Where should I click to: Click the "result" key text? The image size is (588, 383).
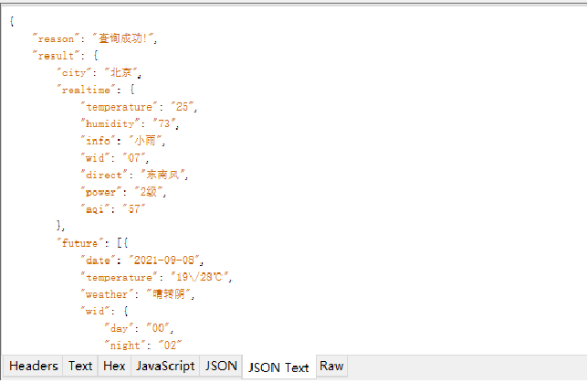coord(57,56)
